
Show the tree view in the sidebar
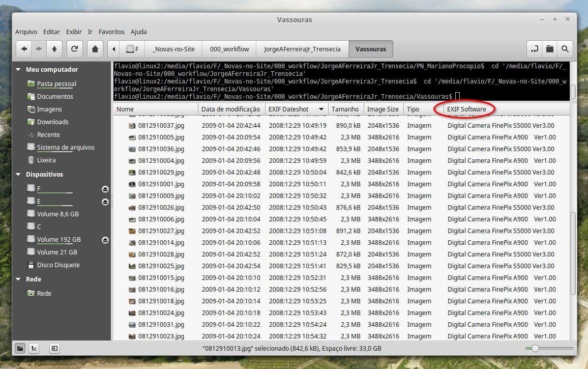pyautogui.click(x=34, y=349)
